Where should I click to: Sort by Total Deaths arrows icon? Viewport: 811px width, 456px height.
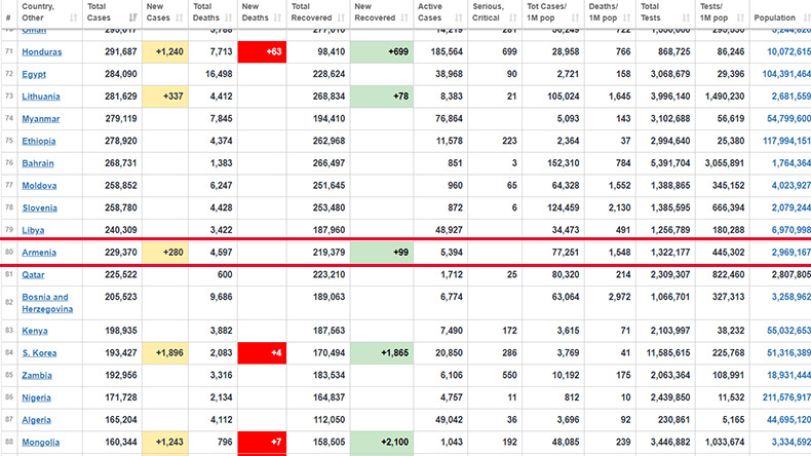228,18
